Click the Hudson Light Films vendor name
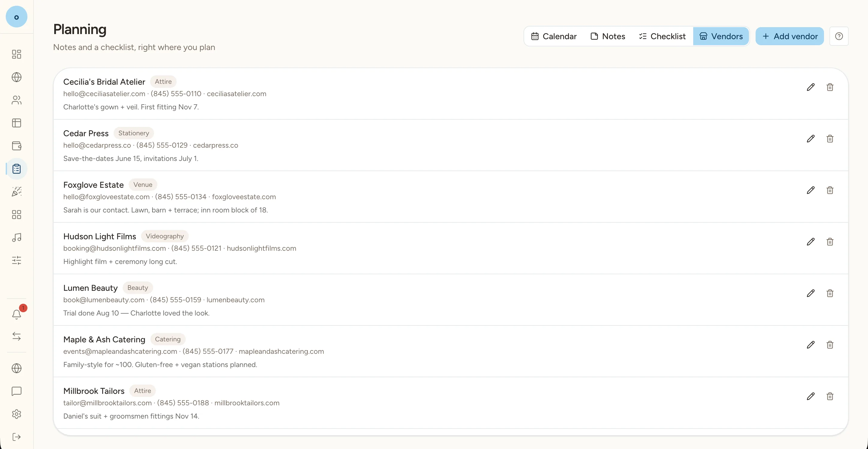Viewport: 868px width, 449px height. coord(100,237)
